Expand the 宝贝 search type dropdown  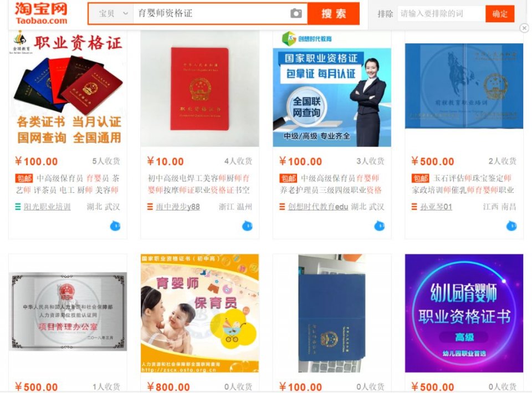coord(112,13)
